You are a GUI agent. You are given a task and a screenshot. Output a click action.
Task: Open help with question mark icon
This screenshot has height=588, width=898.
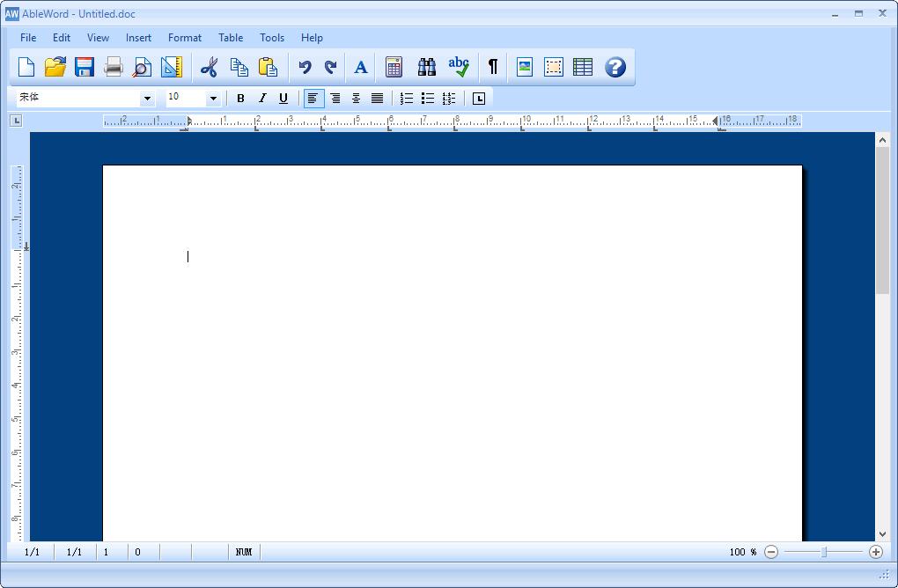pos(615,67)
